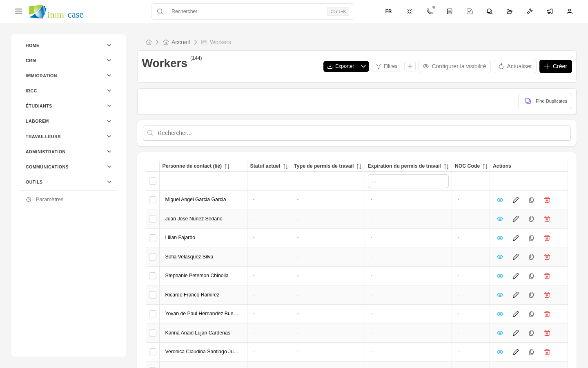Viewport: 588px width, 368px height.
Task: Expand the ÉTUDIANTS sidebar section
Action: pos(68,106)
